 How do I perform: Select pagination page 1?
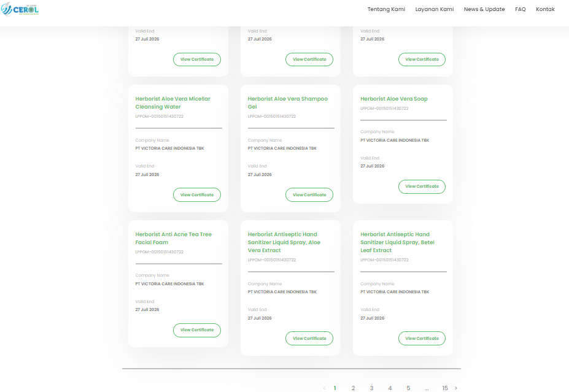tap(335, 388)
